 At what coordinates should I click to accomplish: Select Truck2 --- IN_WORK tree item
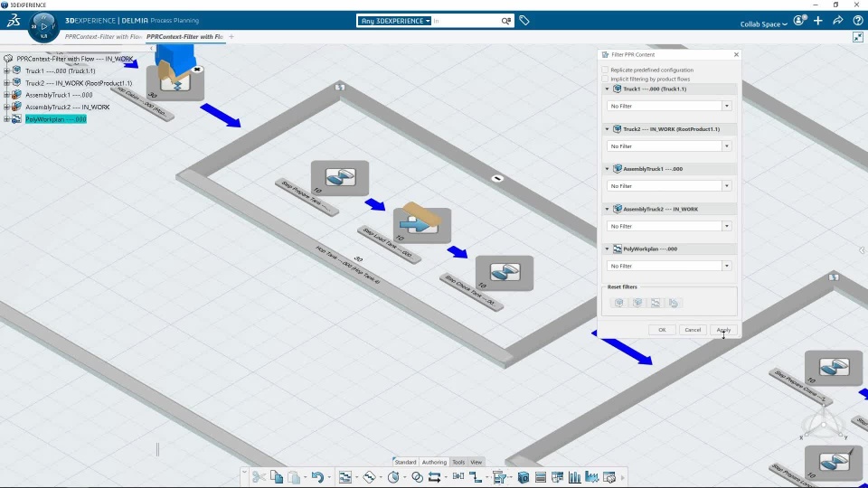[x=79, y=83]
